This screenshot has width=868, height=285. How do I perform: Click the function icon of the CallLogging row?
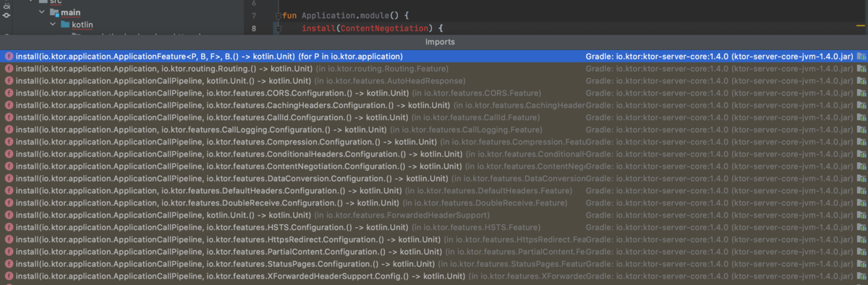[x=9, y=129]
